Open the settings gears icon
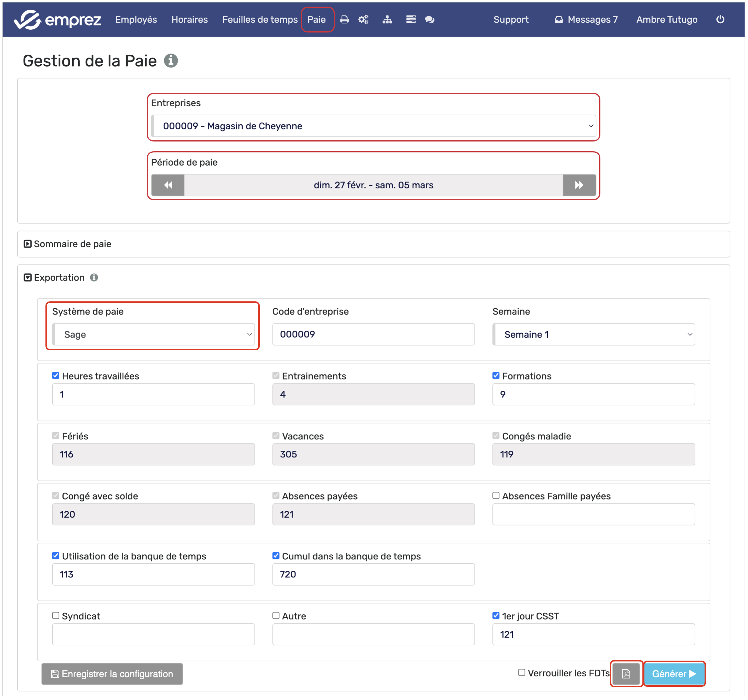 pos(363,20)
